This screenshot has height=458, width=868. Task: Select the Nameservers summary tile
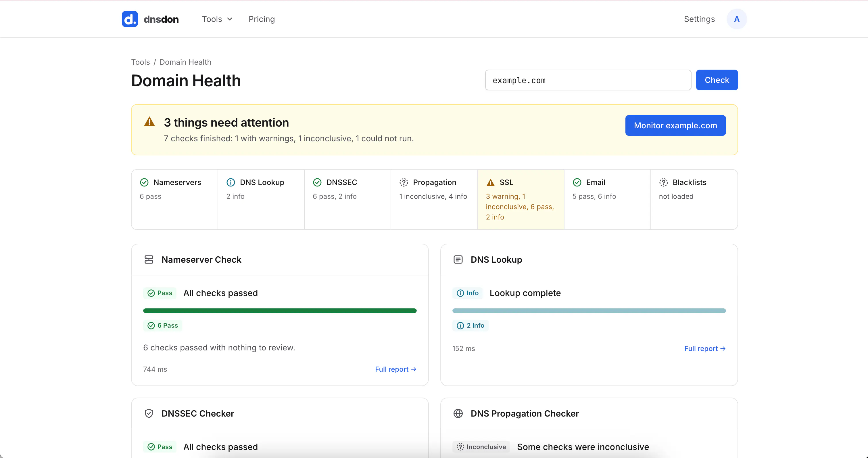(174, 199)
